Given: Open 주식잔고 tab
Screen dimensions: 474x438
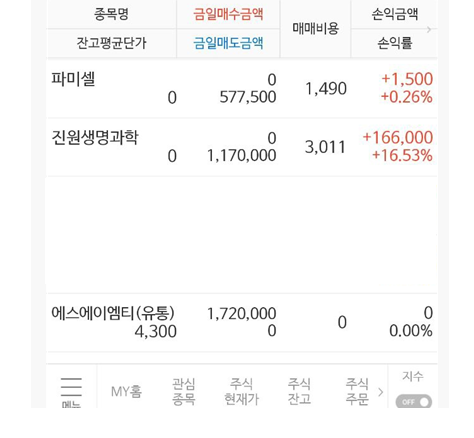Looking at the screenshot, I should coord(299,391).
